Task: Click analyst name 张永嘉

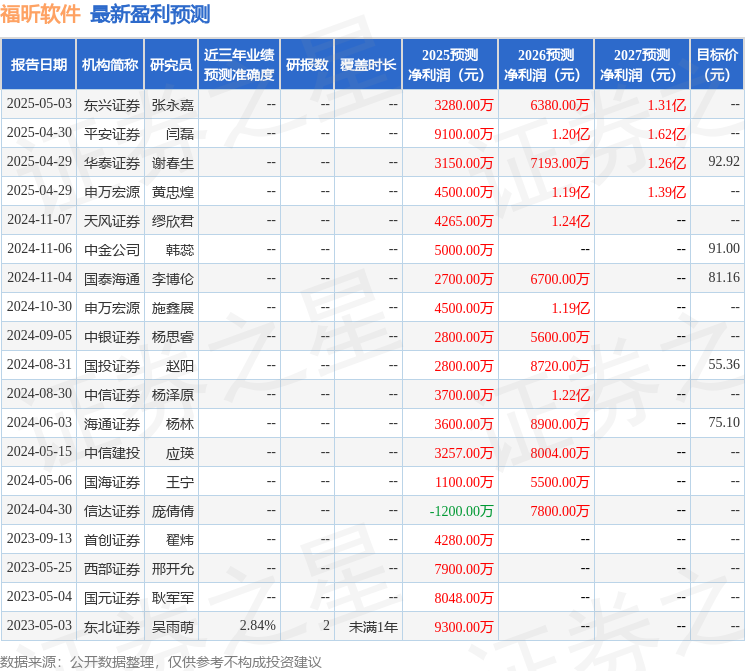Action: [173, 105]
